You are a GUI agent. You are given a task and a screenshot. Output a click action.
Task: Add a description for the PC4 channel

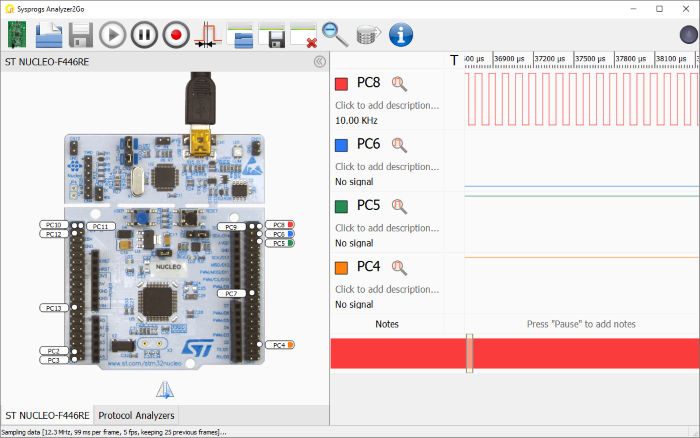(387, 289)
